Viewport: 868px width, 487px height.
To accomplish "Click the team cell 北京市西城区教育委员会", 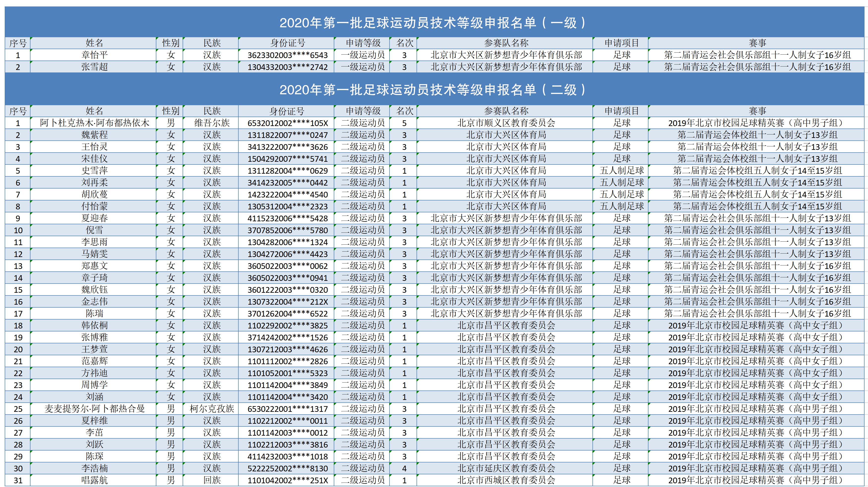I will coord(506,480).
